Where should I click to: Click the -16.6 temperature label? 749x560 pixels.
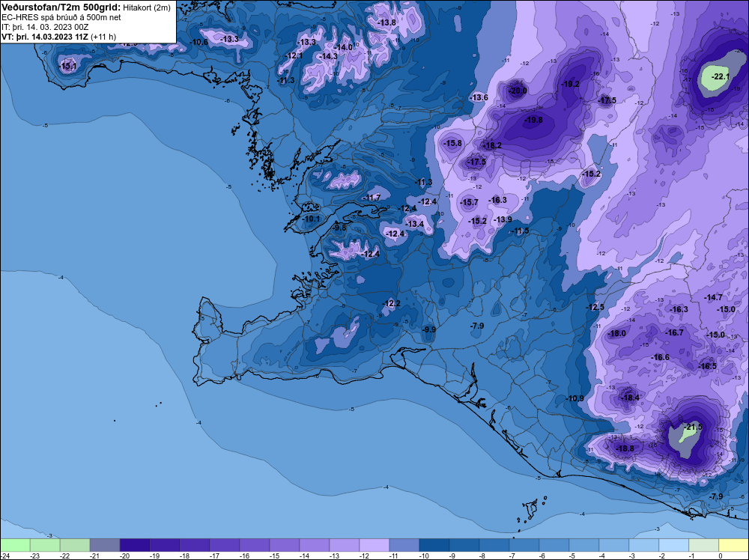[660, 357]
